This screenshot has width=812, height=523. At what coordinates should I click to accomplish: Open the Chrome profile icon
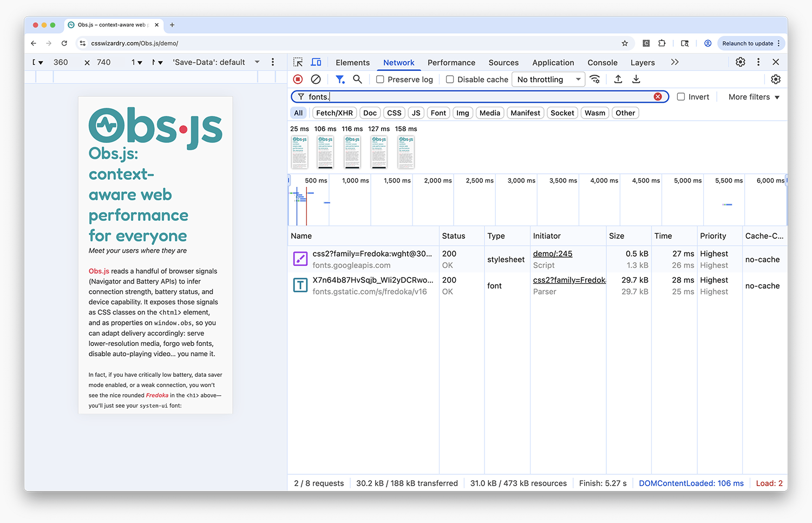(x=708, y=43)
